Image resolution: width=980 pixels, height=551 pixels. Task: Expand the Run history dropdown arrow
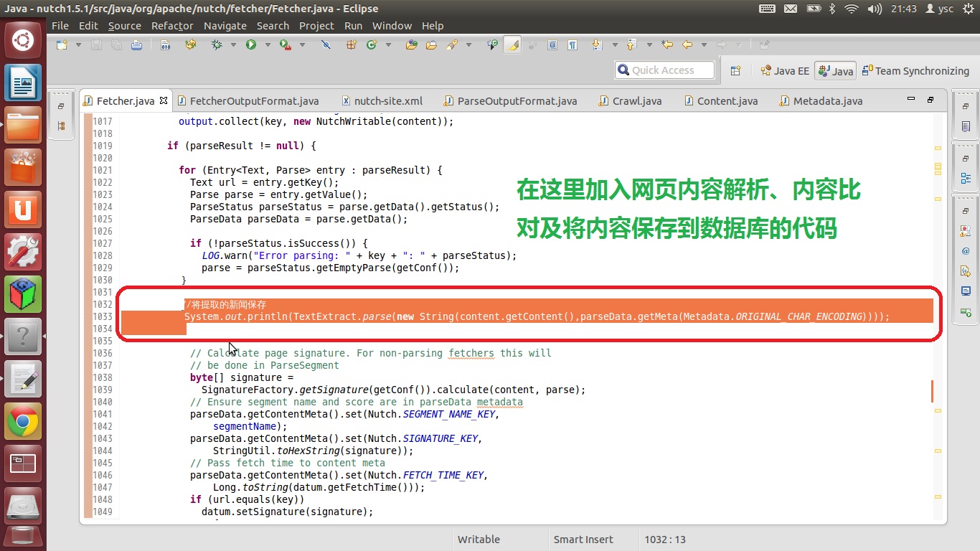point(268,45)
